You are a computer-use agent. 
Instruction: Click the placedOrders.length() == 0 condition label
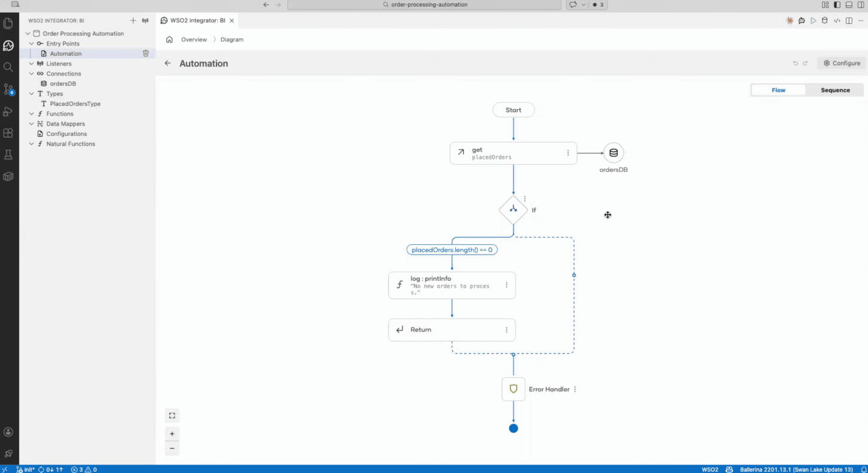452,250
